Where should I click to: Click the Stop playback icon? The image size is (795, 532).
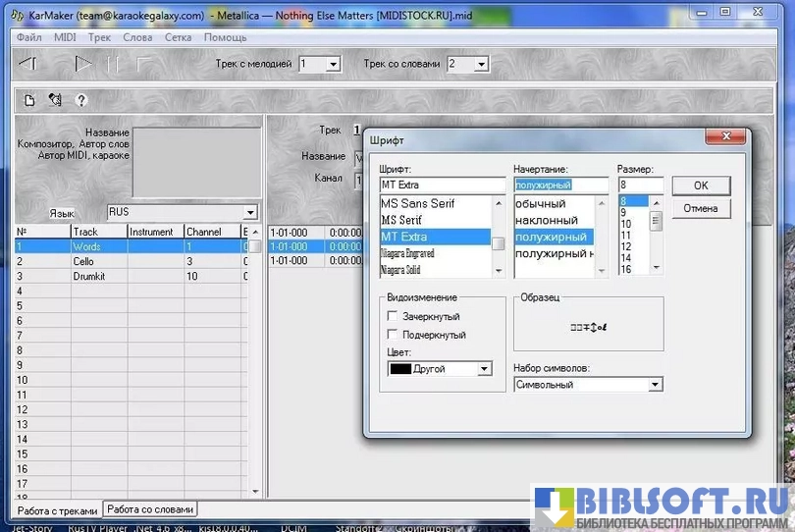click(143, 64)
